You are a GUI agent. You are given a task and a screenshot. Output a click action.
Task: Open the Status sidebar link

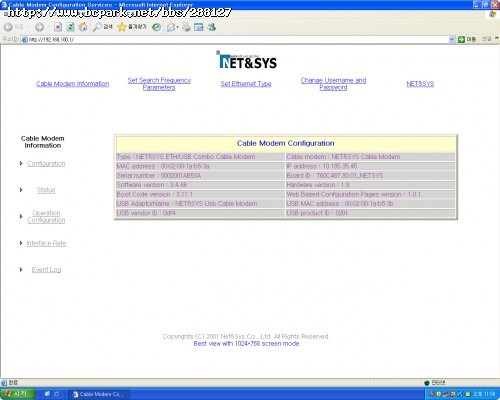coord(46,190)
